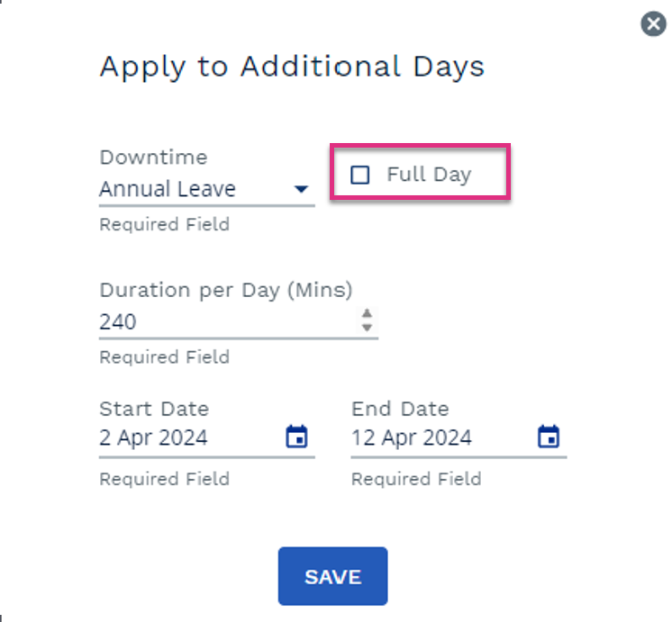Open the End Date calendar picker

(x=549, y=437)
